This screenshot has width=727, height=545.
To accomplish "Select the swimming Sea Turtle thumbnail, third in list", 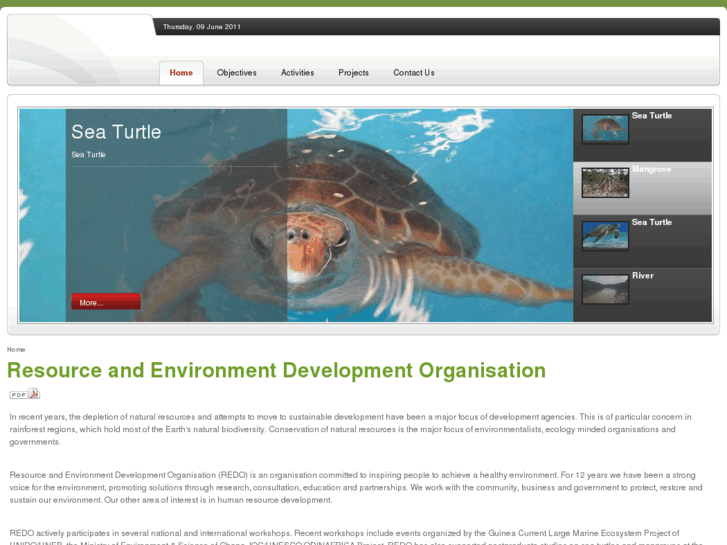I will [x=605, y=236].
